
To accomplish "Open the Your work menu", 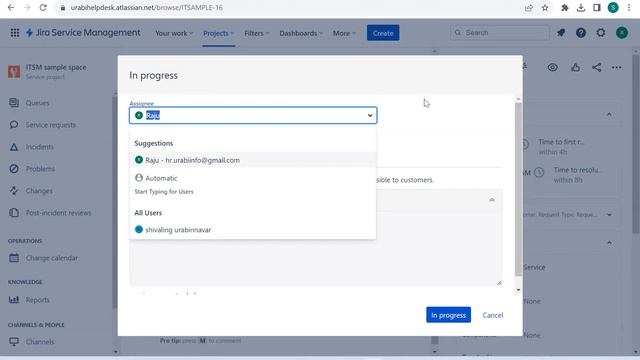I will (174, 33).
